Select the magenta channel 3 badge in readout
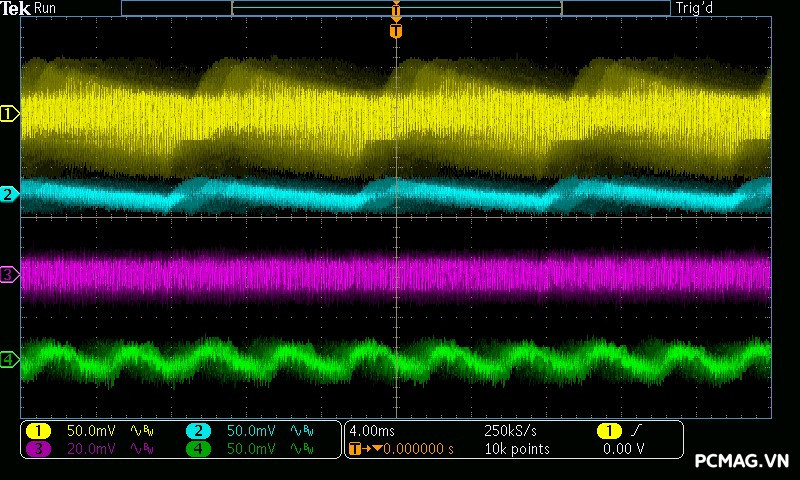Image resolution: width=800 pixels, height=480 pixels. point(38,449)
